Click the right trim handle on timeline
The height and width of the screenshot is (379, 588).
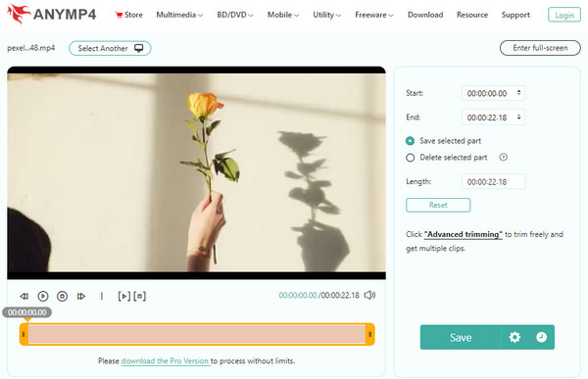tap(370, 334)
